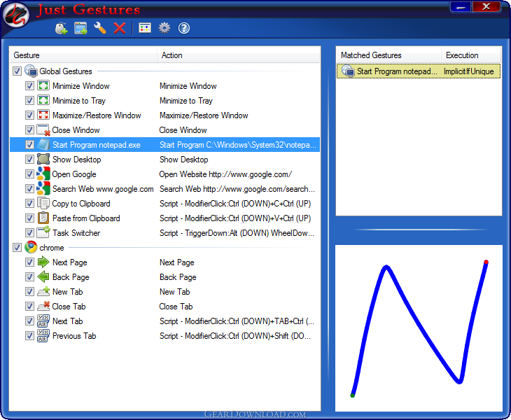Close the Just Gestures window
Screen dimensions: 511x420
pyautogui.click(x=486, y=7)
